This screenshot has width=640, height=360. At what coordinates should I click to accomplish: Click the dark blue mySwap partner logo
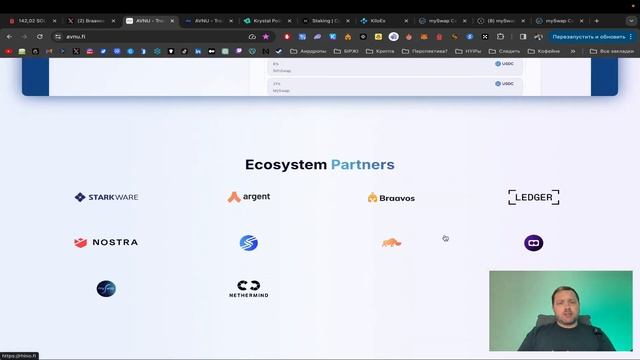click(106, 289)
